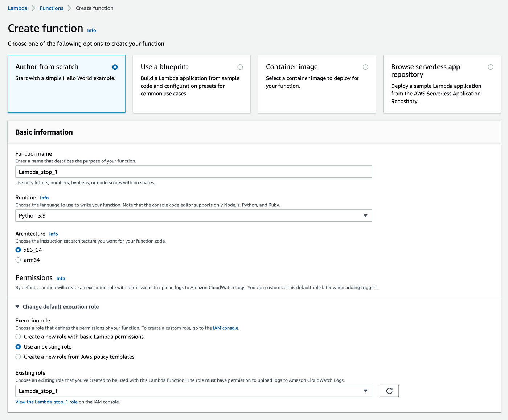Screen dimensions: 508x420
Task: Go to Lambda in the breadcrumb
Action: [x=17, y=8]
